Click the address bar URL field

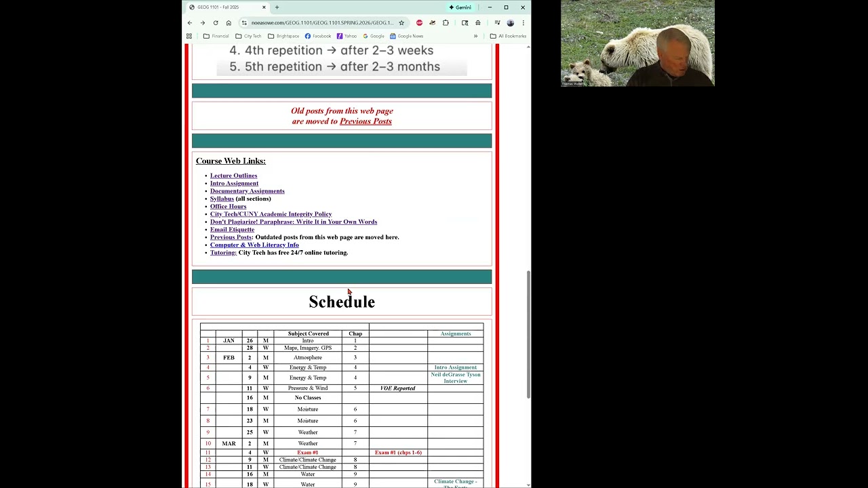tap(322, 23)
